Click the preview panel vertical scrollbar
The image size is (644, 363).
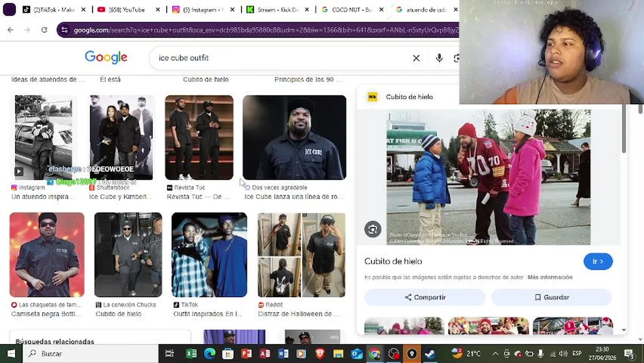point(624,129)
